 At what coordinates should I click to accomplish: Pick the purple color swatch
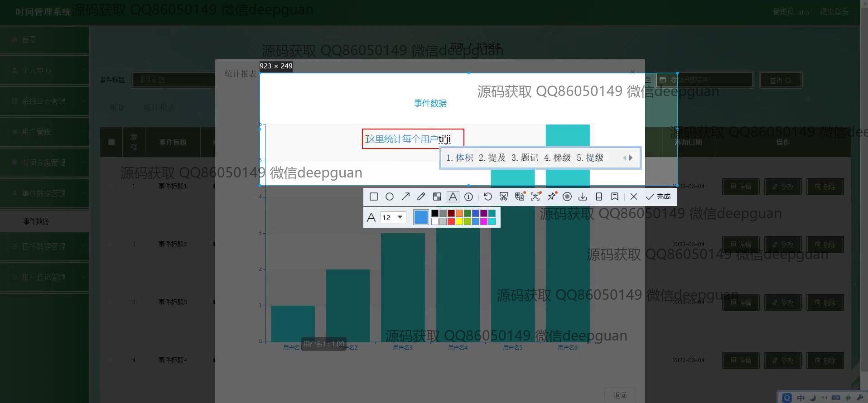coord(484,213)
